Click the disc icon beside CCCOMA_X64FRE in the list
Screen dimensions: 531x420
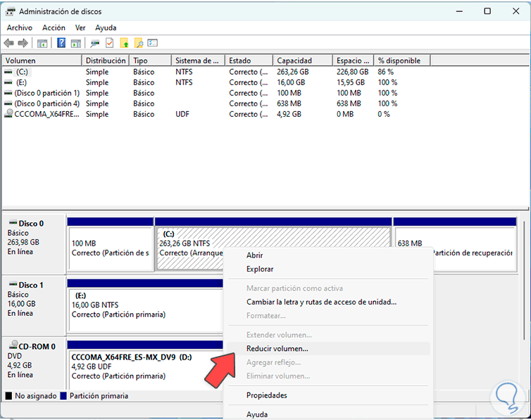(x=8, y=114)
